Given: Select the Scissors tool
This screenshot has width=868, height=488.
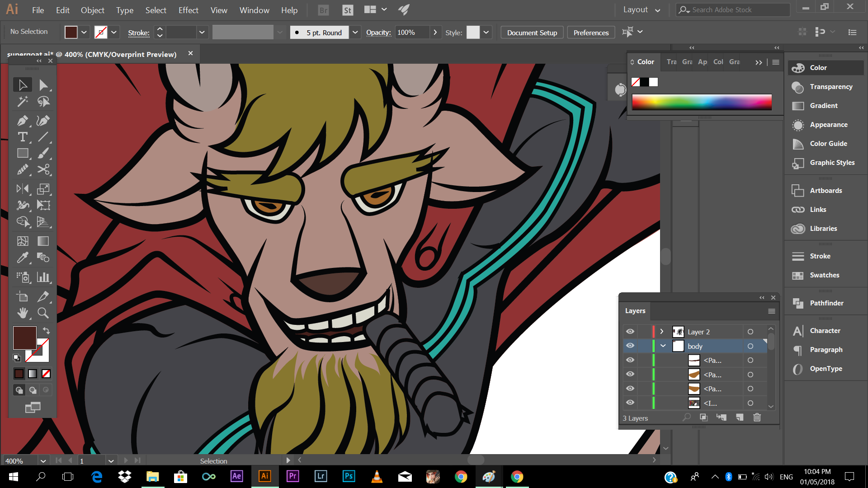Looking at the screenshot, I should click(x=43, y=169).
